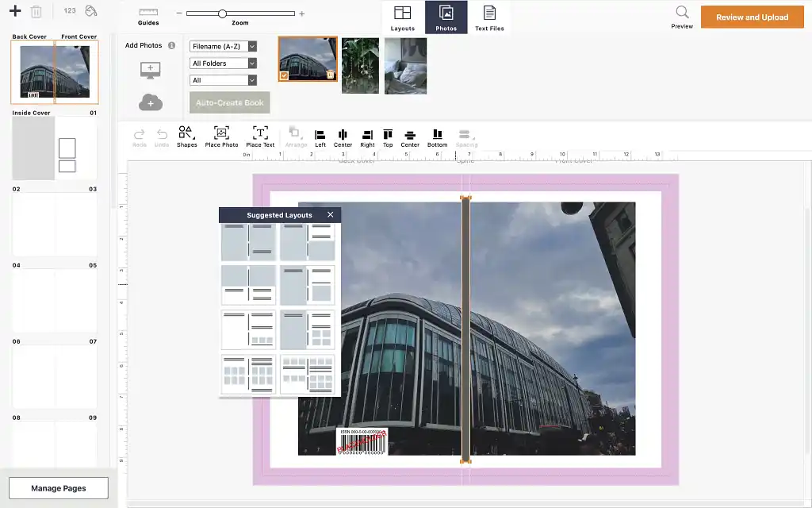Select the Place Photo tool
The height and width of the screenshot is (508, 812).
point(221,136)
